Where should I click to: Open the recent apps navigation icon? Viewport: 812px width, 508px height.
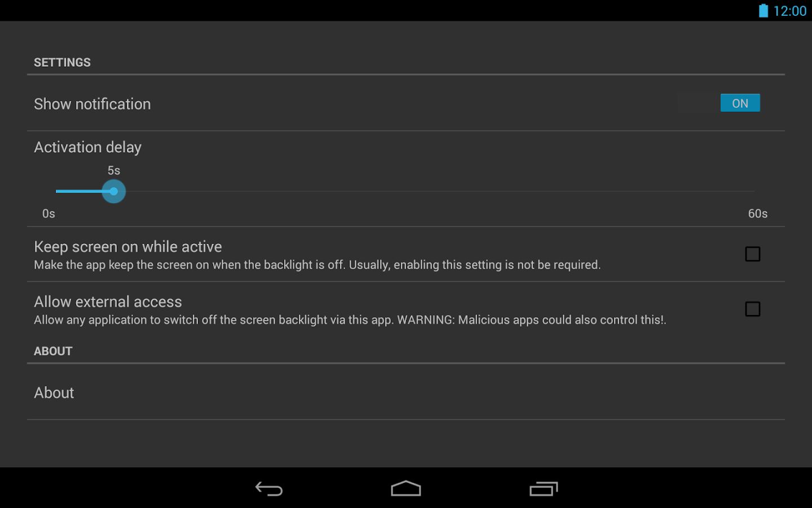(544, 488)
